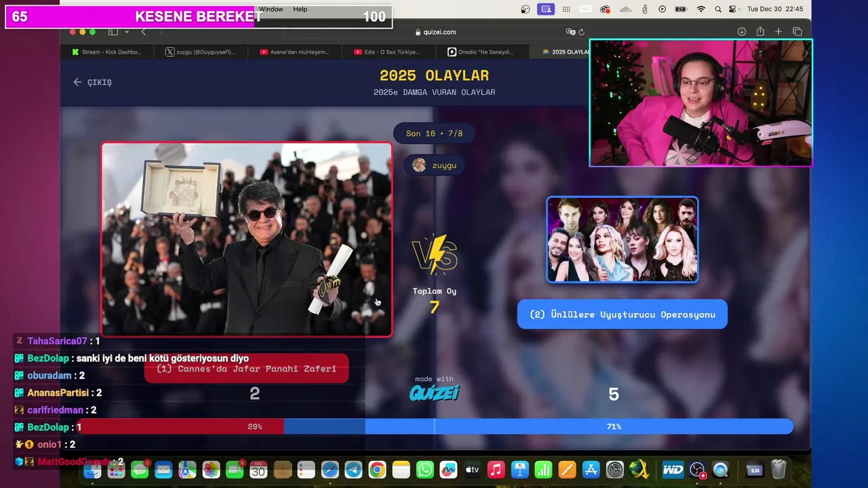868x488 pixels.
Task: Open System Settings in the Dock
Action: click(x=614, y=470)
